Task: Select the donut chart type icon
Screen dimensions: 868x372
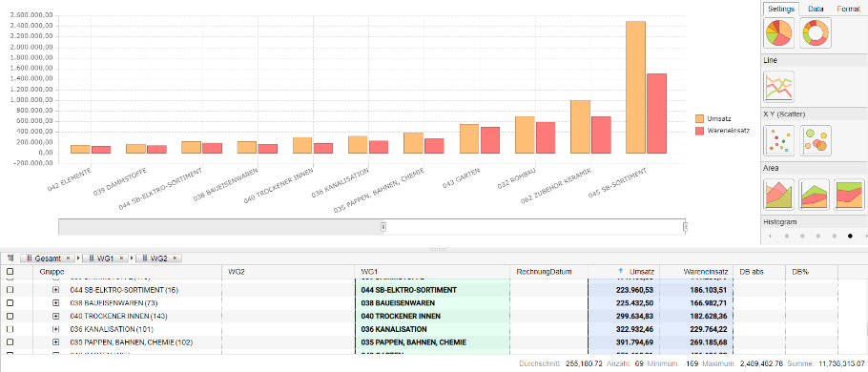Action: (x=816, y=33)
